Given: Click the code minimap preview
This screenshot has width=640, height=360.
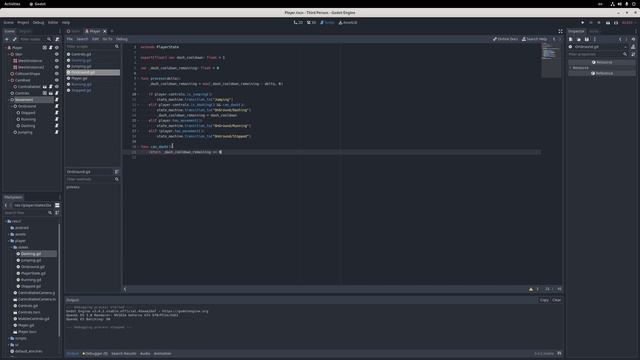Looking at the screenshot, I should pyautogui.click(x=551, y=60).
